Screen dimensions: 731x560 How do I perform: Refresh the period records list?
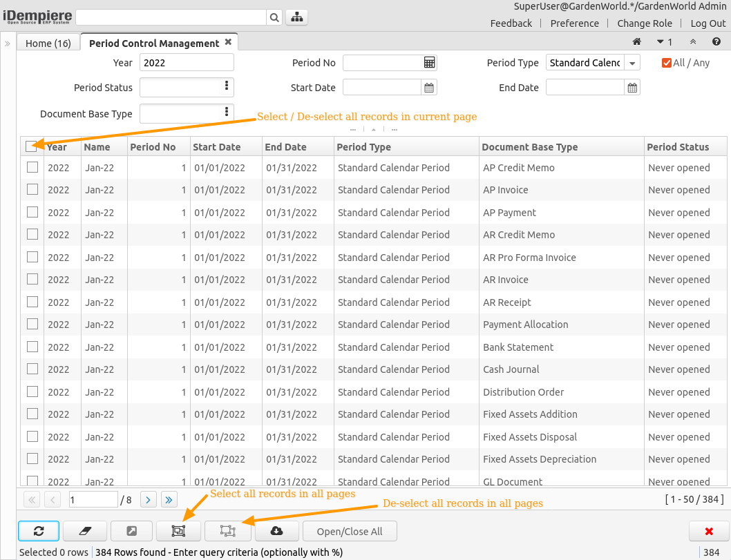pos(38,531)
